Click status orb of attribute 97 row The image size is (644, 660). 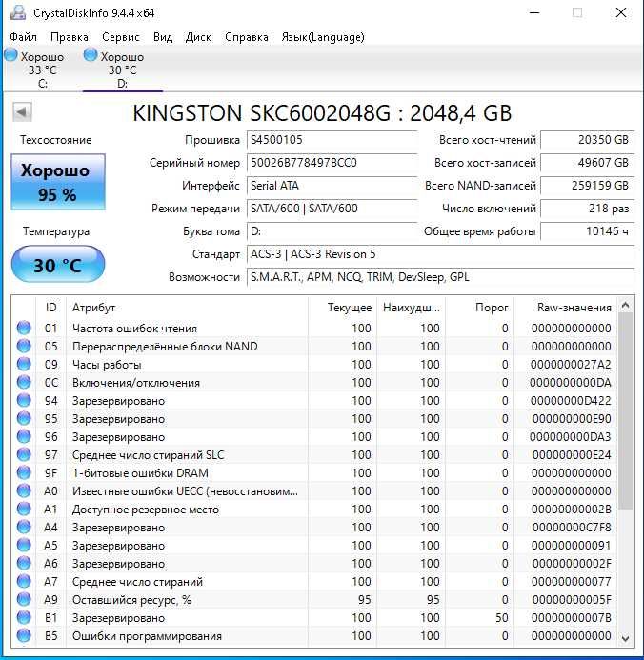click(24, 454)
